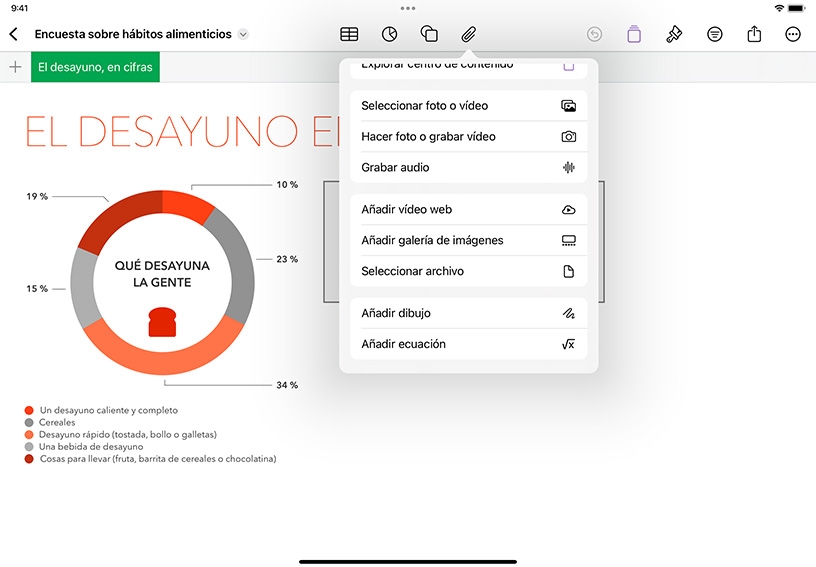Select the bright red-orange donut segment
The width and height of the screenshot is (816, 567).
pyautogui.click(x=185, y=203)
